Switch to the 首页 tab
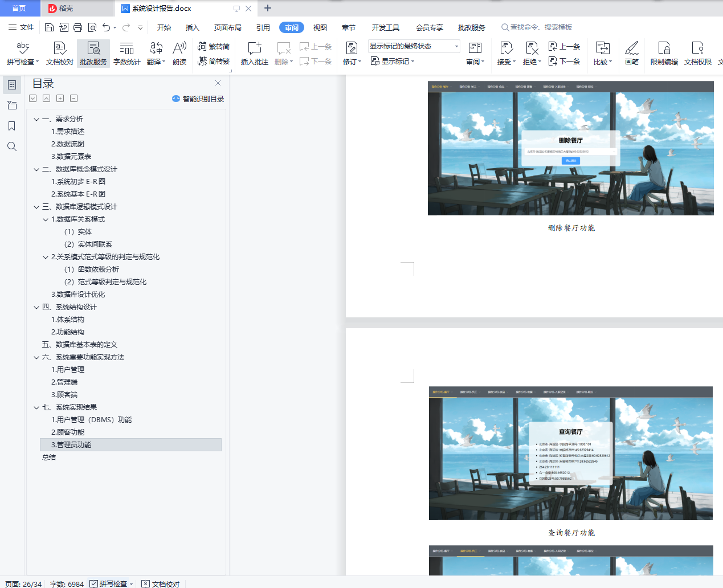723x588 pixels. coord(19,8)
